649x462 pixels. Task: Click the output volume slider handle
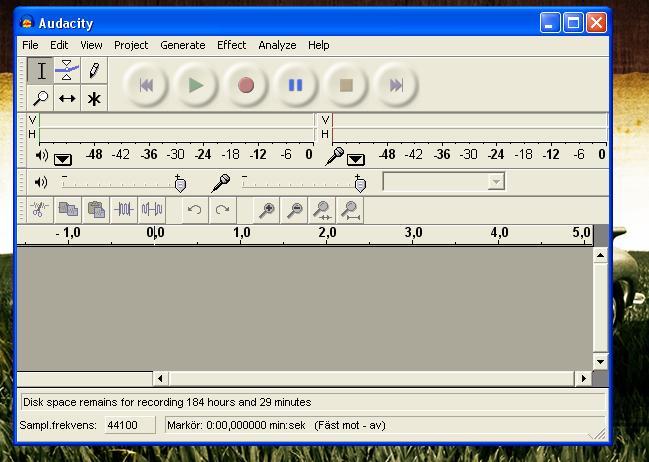(x=180, y=184)
